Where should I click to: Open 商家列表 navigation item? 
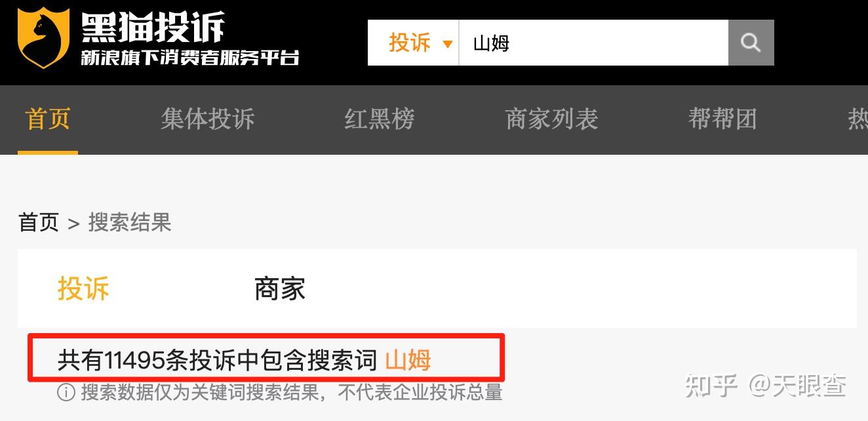[552, 119]
